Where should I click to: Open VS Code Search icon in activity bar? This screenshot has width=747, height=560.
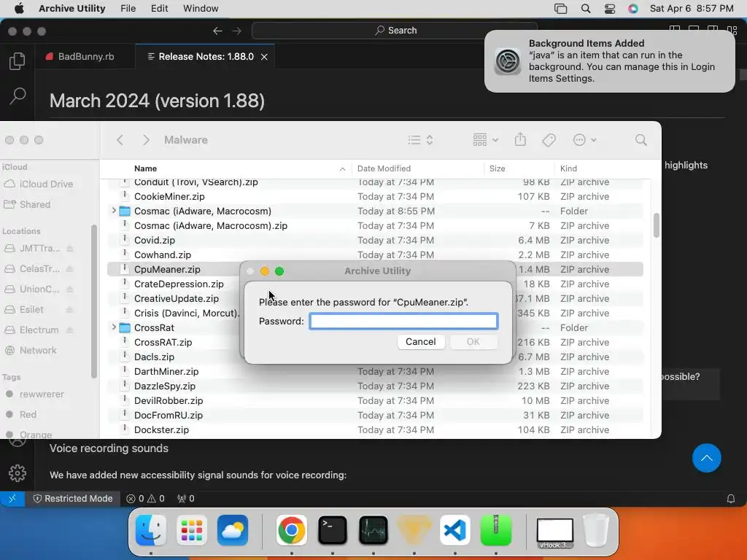[x=18, y=96]
